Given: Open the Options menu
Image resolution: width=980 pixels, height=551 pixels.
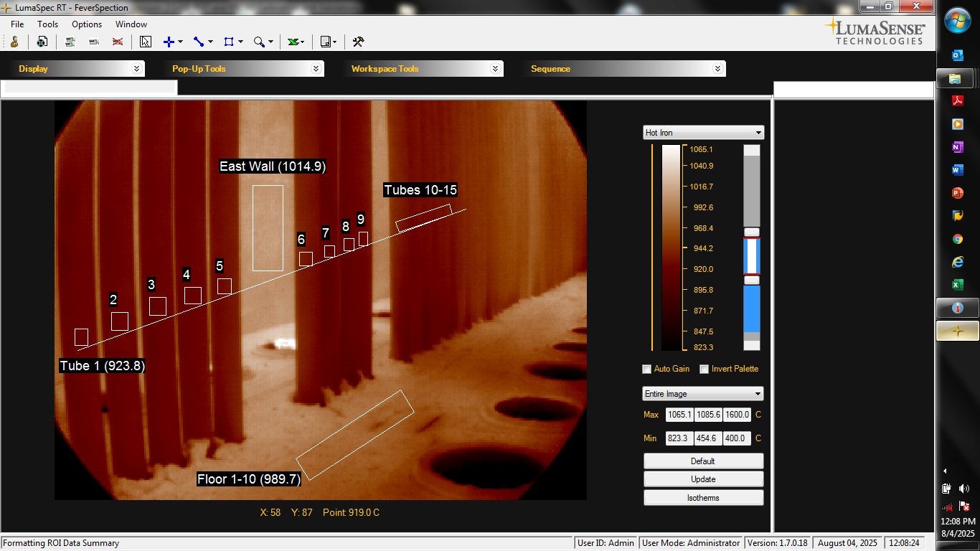Looking at the screenshot, I should point(86,24).
